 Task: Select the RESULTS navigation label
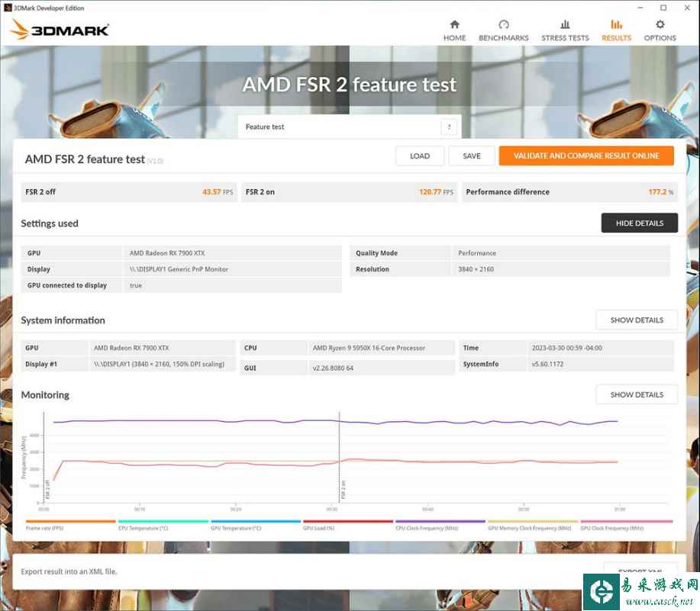tap(617, 38)
